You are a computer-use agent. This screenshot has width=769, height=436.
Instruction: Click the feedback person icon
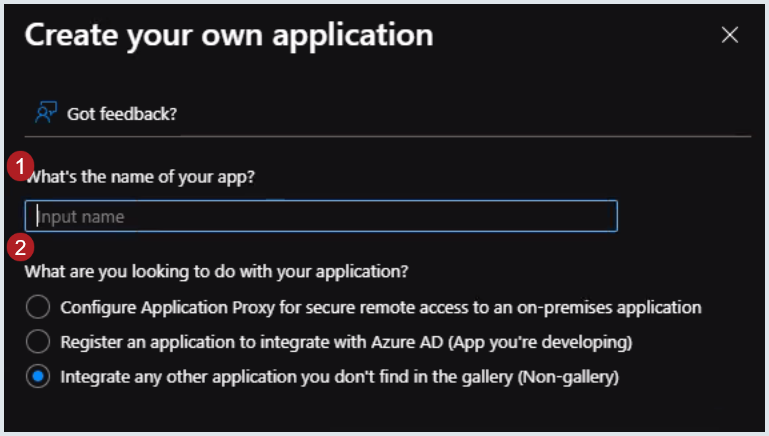point(46,112)
